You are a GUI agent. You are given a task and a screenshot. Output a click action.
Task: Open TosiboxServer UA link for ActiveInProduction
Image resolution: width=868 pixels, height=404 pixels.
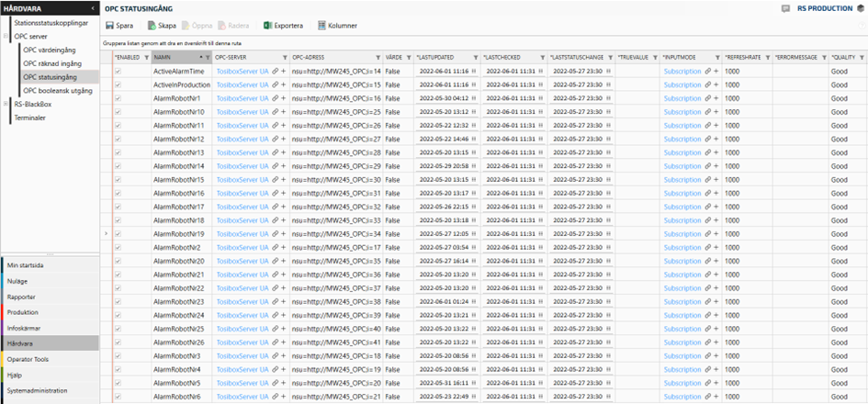242,84
